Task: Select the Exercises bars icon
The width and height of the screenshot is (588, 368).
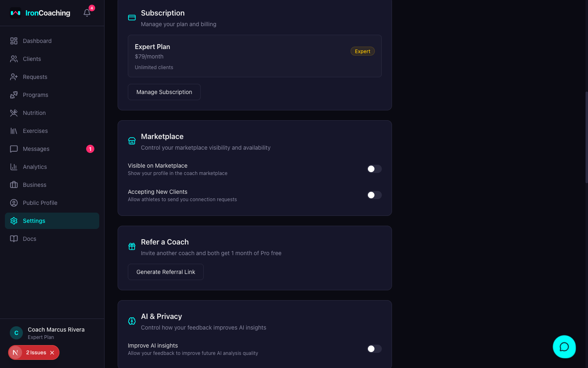Action: pos(13,130)
